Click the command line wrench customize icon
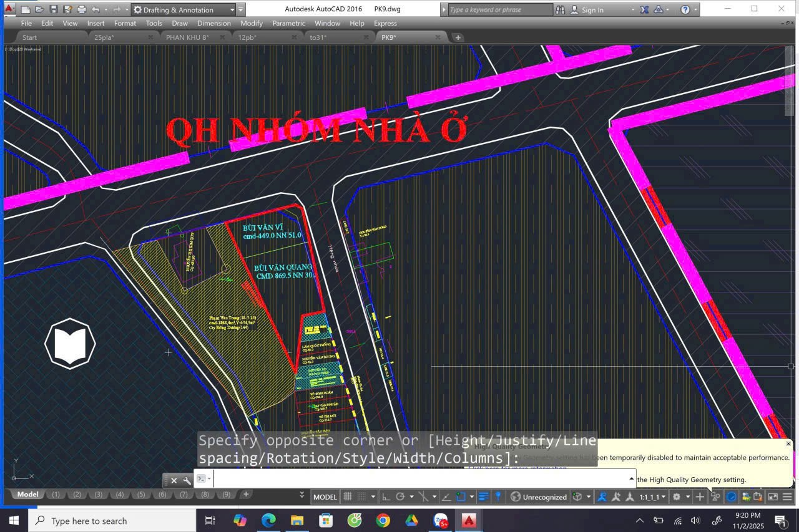This screenshot has height=532, width=799. click(187, 480)
